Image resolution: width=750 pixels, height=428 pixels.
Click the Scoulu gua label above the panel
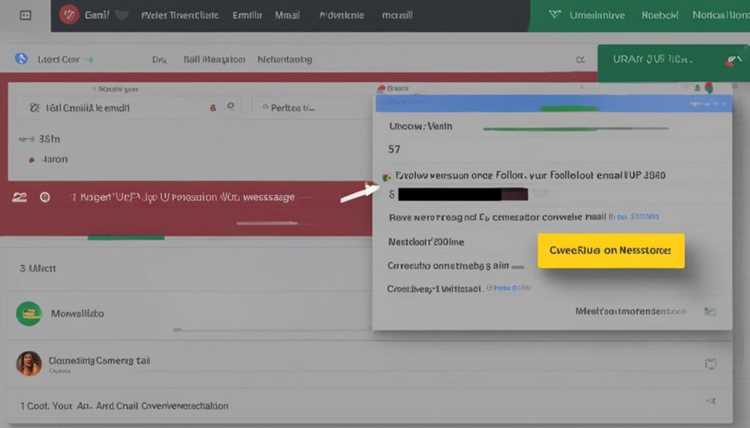point(118,89)
